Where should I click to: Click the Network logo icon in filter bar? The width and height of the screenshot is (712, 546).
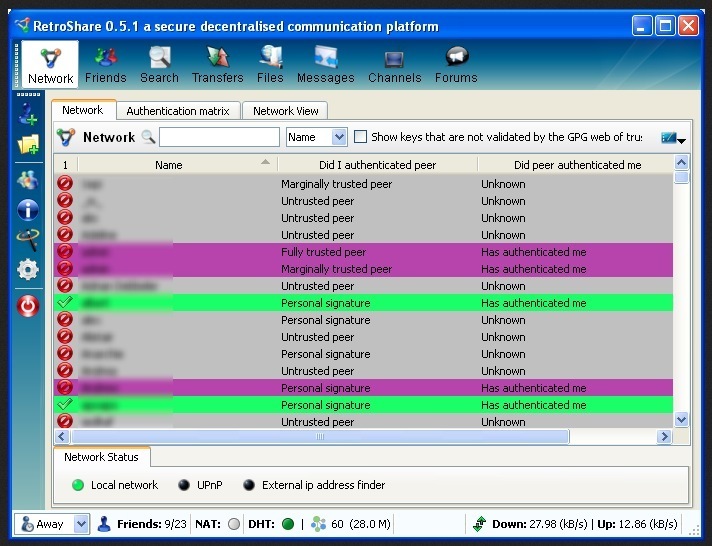point(66,137)
